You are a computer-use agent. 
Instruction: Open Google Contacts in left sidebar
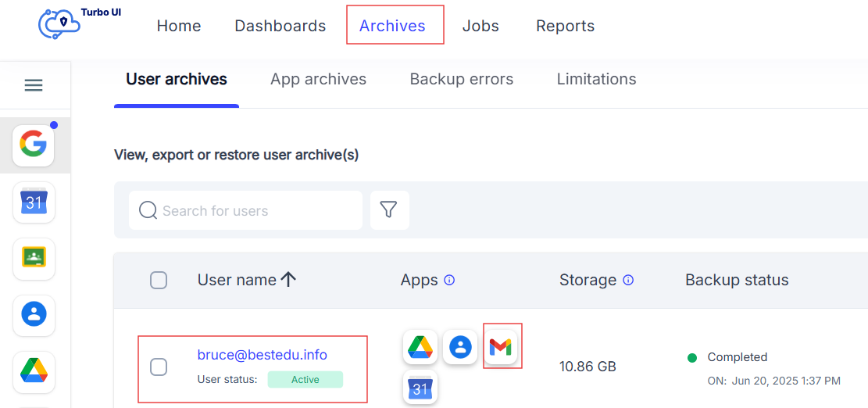click(34, 315)
